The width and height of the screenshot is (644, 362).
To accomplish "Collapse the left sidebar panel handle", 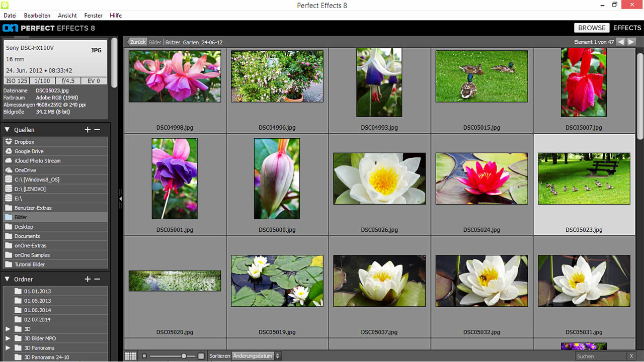I will 120,199.
